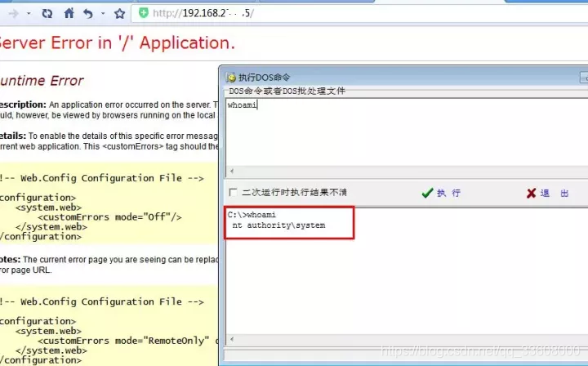Toggle the 二次运行时执行结果不清 checkbox

point(233,192)
